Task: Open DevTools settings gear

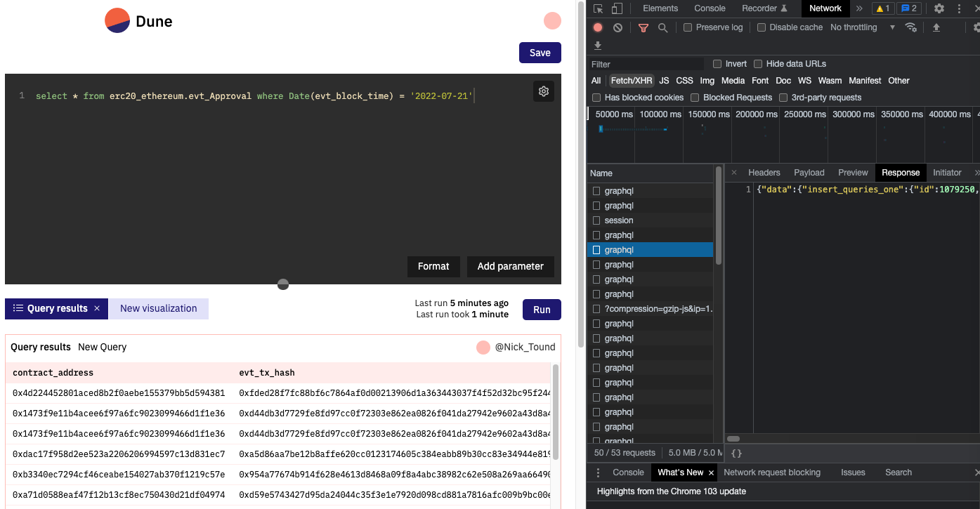Action: (x=939, y=8)
